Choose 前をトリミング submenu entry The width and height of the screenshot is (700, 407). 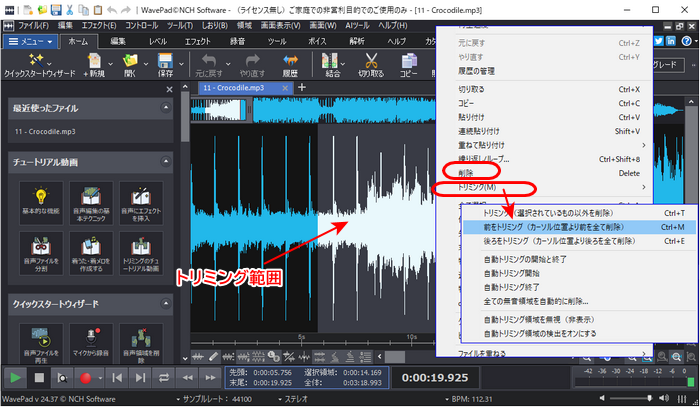click(579, 227)
